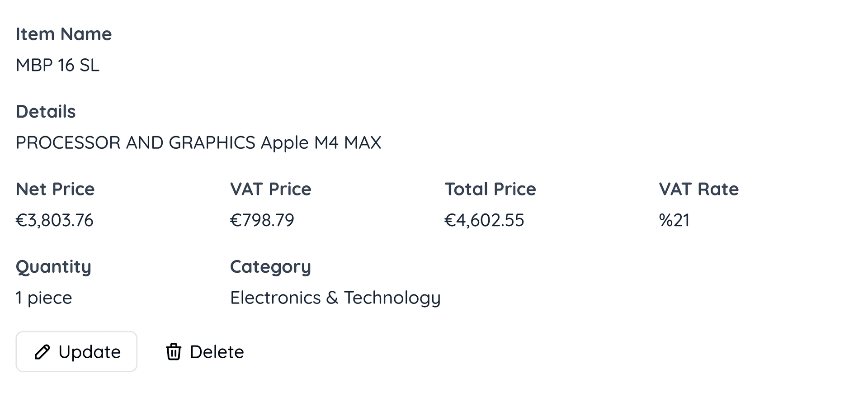
Task: Click the Update button
Action: [76, 351]
